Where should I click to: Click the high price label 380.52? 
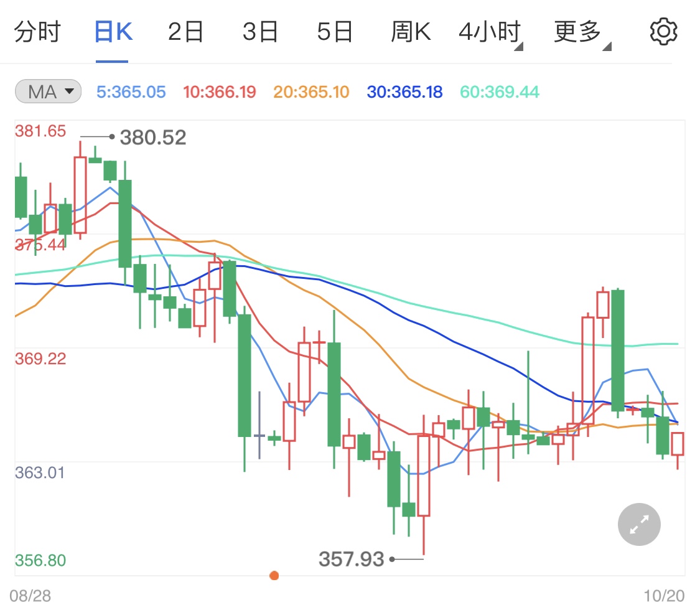[x=152, y=137]
